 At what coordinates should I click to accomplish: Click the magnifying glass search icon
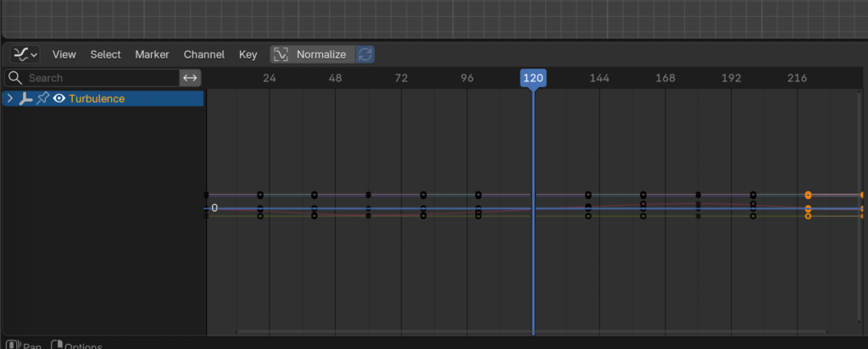[14, 78]
